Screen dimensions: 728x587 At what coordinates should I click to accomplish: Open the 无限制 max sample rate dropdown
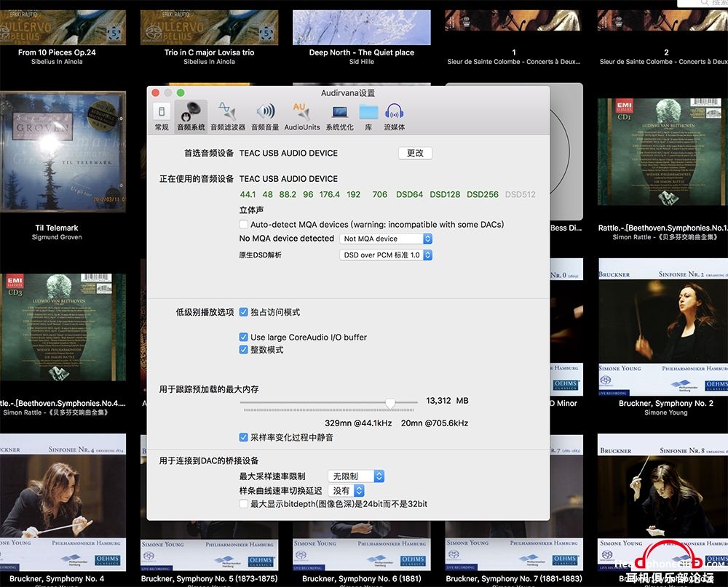pyautogui.click(x=356, y=476)
